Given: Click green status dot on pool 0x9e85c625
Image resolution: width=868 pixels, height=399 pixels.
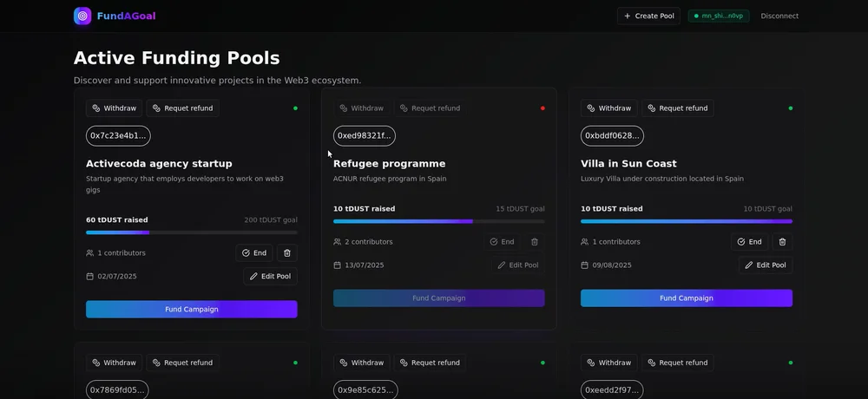Looking at the screenshot, I should point(542,363).
